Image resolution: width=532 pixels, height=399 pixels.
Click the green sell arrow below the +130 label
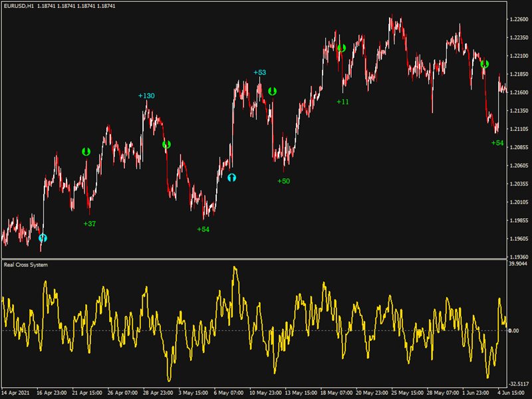166,144
